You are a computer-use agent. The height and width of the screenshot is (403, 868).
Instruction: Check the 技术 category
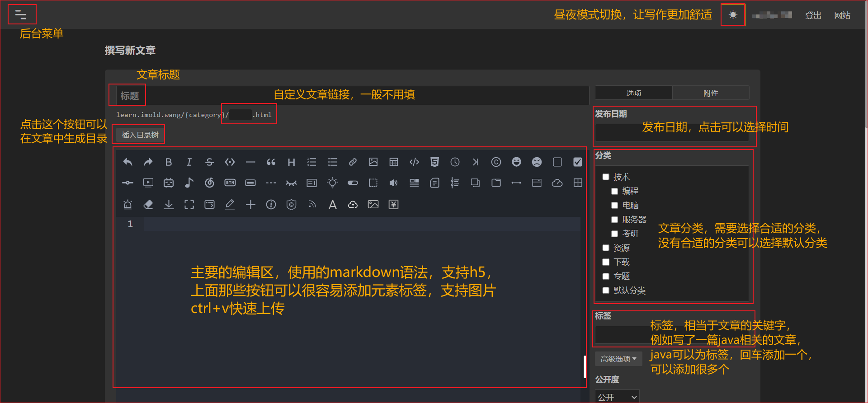(606, 177)
